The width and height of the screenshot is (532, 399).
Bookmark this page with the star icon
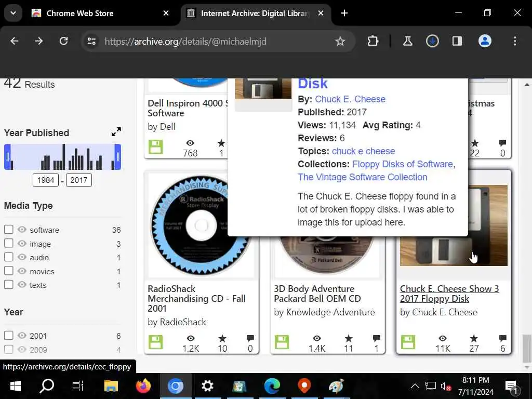click(340, 42)
